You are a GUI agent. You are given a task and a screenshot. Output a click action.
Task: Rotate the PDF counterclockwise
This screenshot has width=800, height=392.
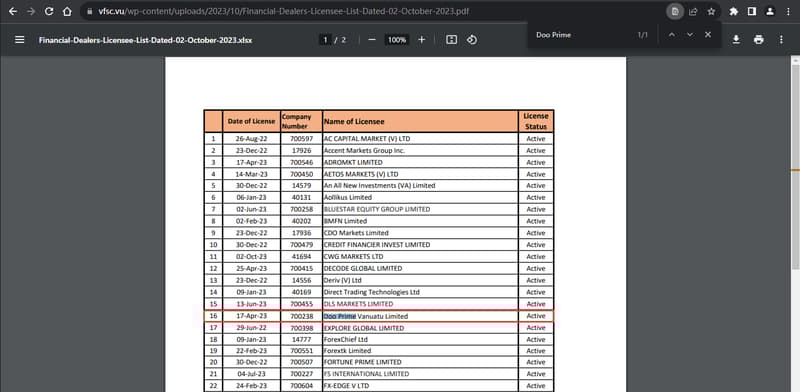[x=472, y=40]
